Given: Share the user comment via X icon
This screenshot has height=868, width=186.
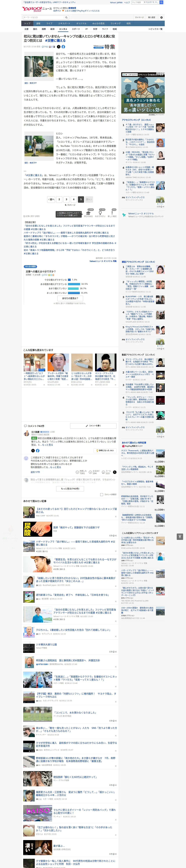Looking at the screenshot, I should [x=114, y=472].
